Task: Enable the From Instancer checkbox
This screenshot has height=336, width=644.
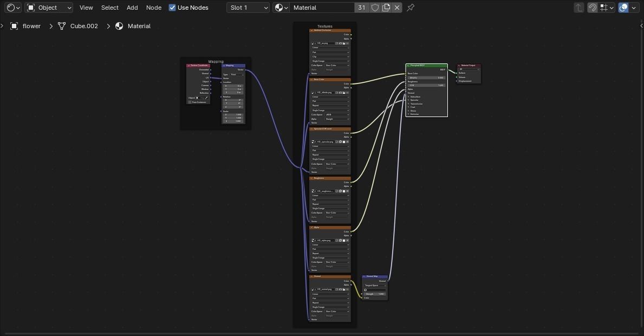Action: pos(190,102)
